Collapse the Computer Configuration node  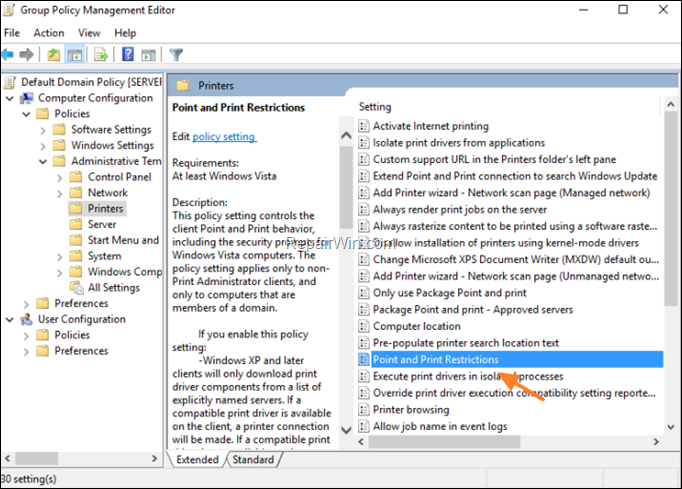tap(10, 98)
